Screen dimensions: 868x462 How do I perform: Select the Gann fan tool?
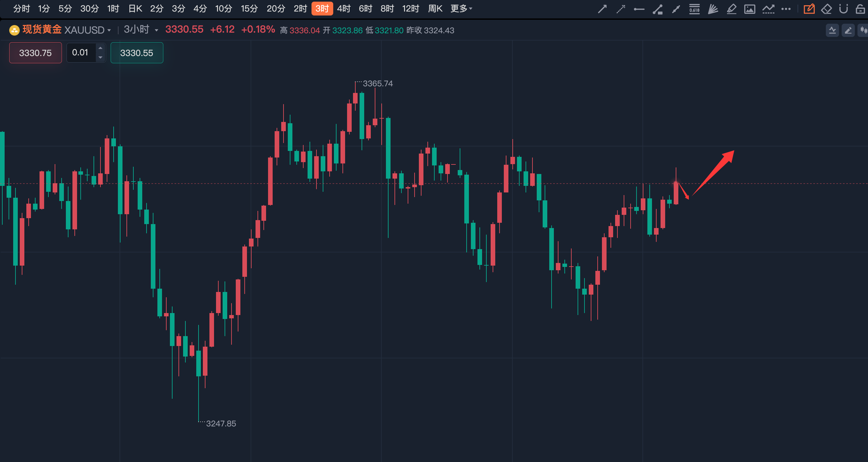click(713, 9)
